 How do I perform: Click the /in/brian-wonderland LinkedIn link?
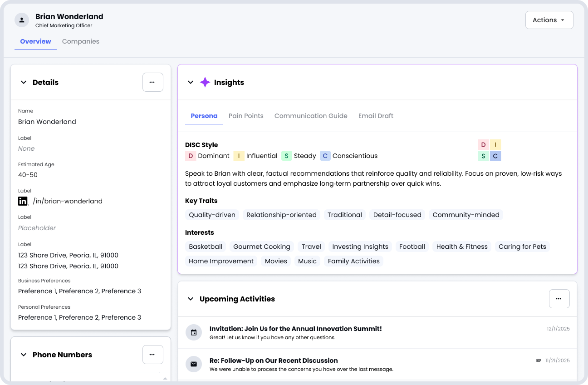[x=68, y=201]
